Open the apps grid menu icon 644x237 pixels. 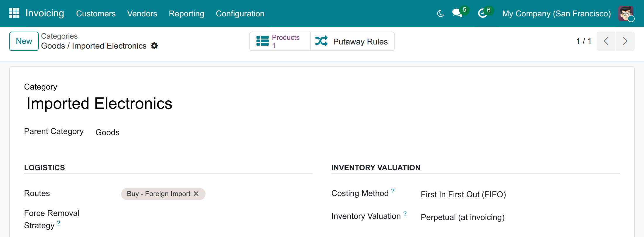click(x=14, y=13)
